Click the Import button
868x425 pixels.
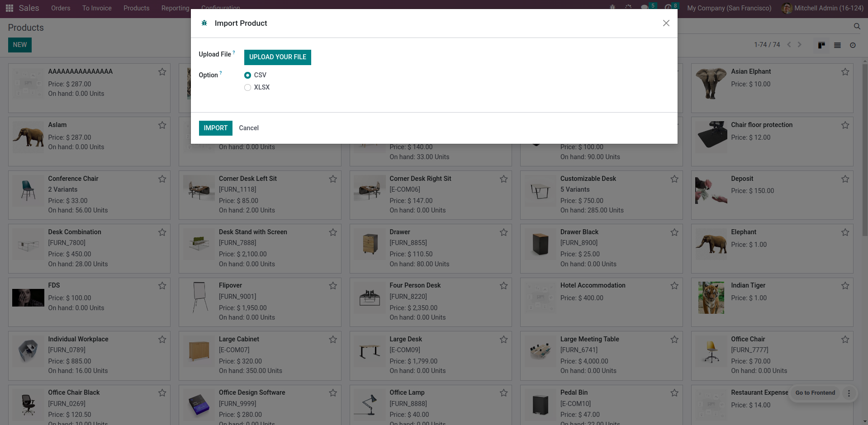coord(215,128)
